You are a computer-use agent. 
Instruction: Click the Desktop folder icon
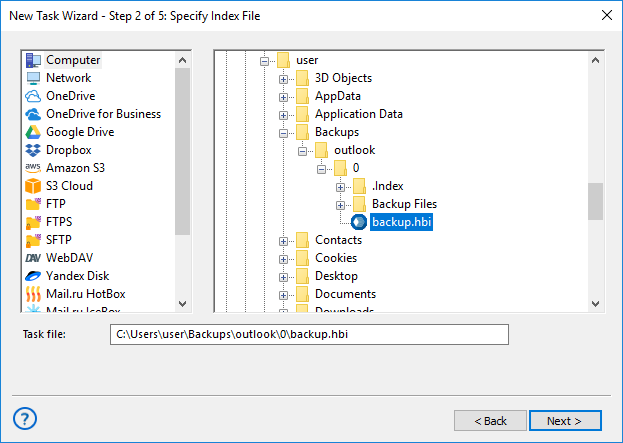[x=302, y=276]
